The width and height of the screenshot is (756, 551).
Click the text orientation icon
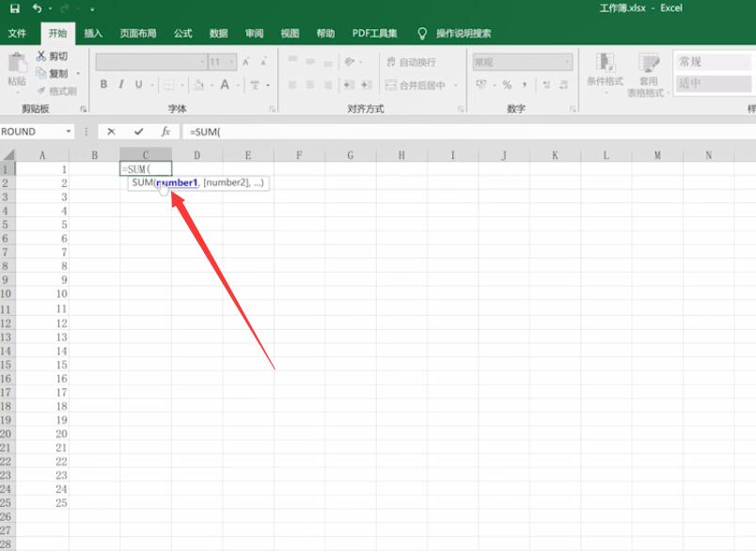[350, 62]
